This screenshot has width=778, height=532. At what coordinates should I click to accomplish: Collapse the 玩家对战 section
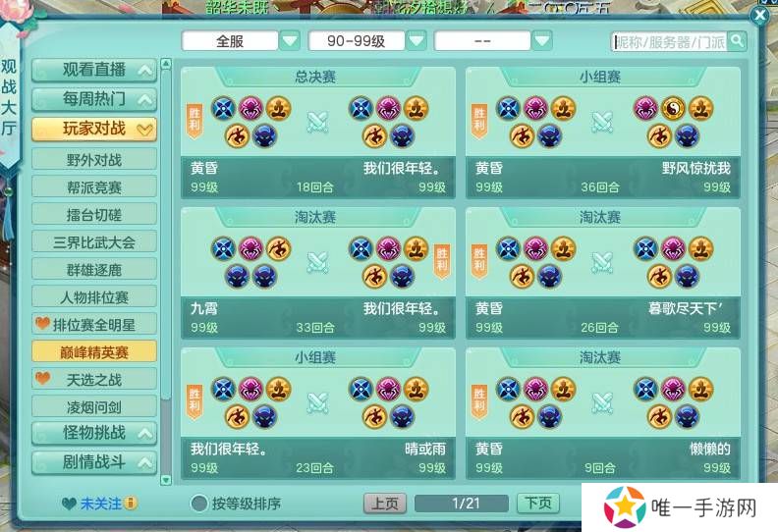point(94,129)
